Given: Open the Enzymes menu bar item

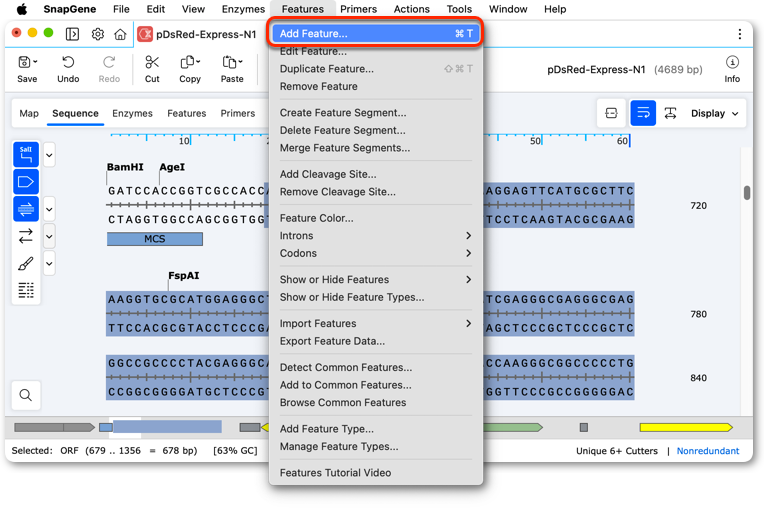Looking at the screenshot, I should pos(243,9).
